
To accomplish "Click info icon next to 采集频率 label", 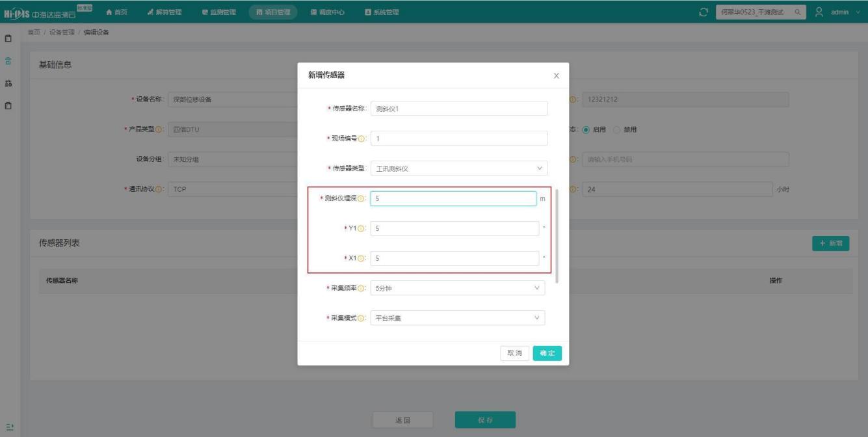I will coord(363,288).
